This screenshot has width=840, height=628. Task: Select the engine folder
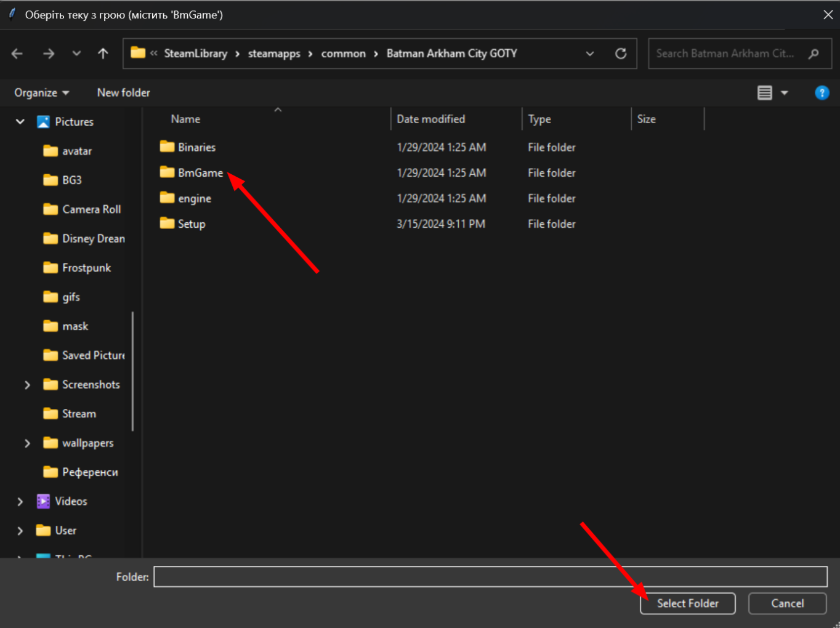tap(195, 199)
